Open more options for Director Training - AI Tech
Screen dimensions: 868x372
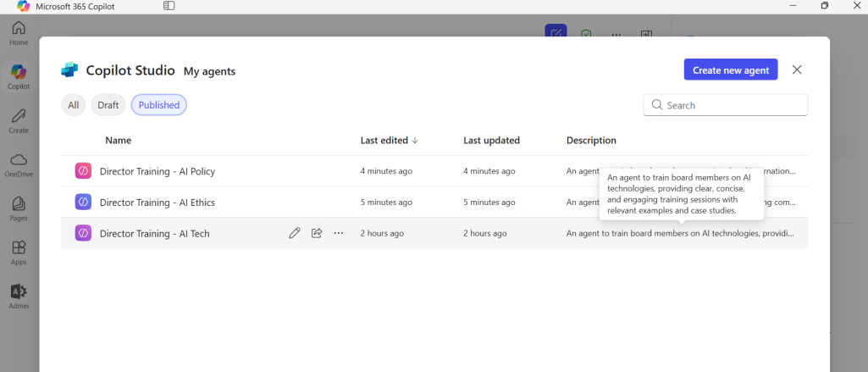point(339,233)
